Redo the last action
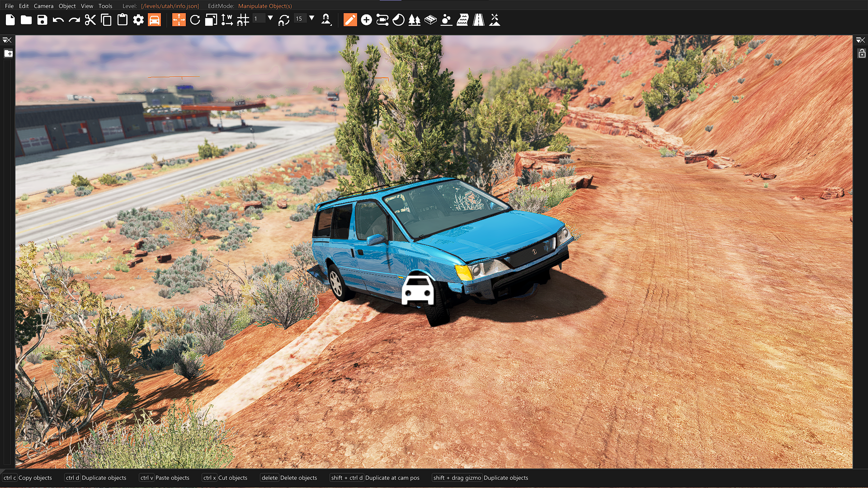This screenshot has width=868, height=488. click(74, 20)
